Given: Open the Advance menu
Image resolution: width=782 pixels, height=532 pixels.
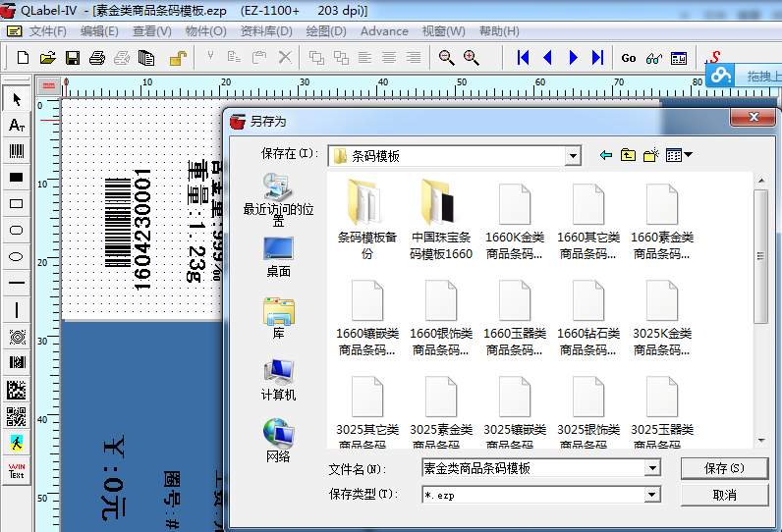Looking at the screenshot, I should tap(384, 31).
